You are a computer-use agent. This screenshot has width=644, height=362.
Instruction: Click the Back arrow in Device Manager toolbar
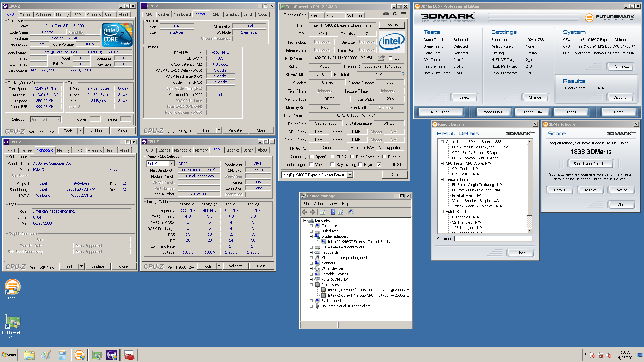tap(304, 212)
